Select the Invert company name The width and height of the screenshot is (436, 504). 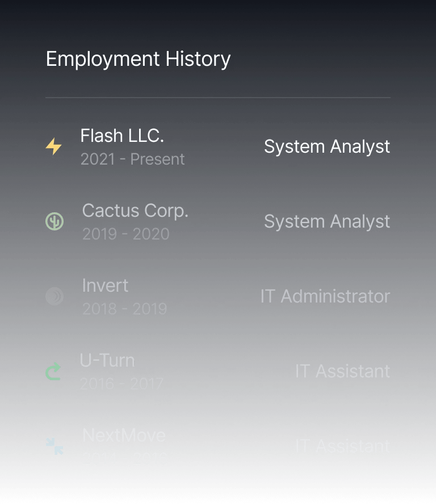(105, 285)
